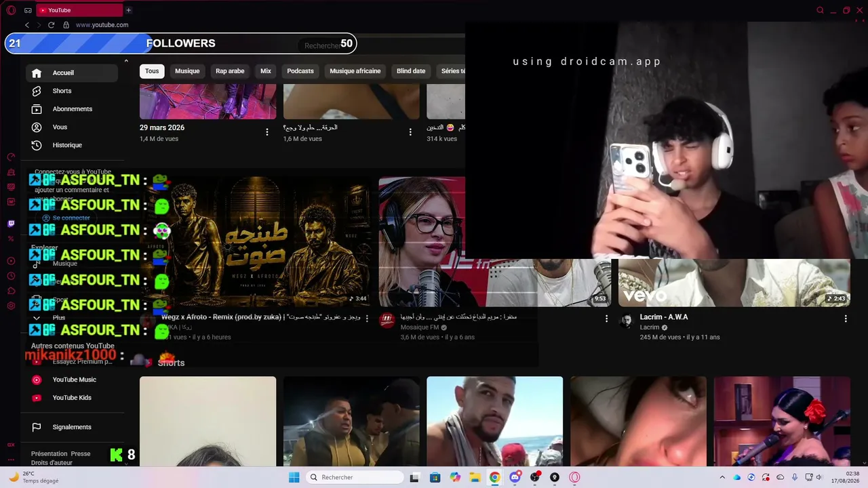Click the Se connecter button
The image size is (868, 488).
pos(66,218)
